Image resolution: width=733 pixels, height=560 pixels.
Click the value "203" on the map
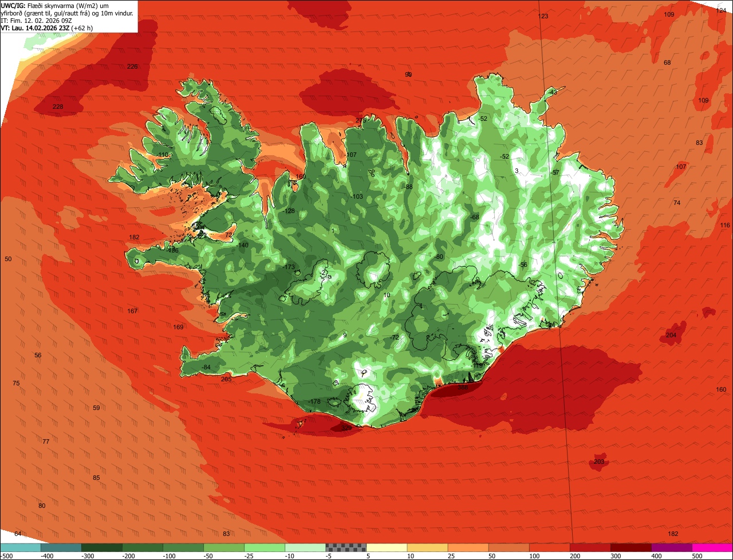[x=599, y=462]
